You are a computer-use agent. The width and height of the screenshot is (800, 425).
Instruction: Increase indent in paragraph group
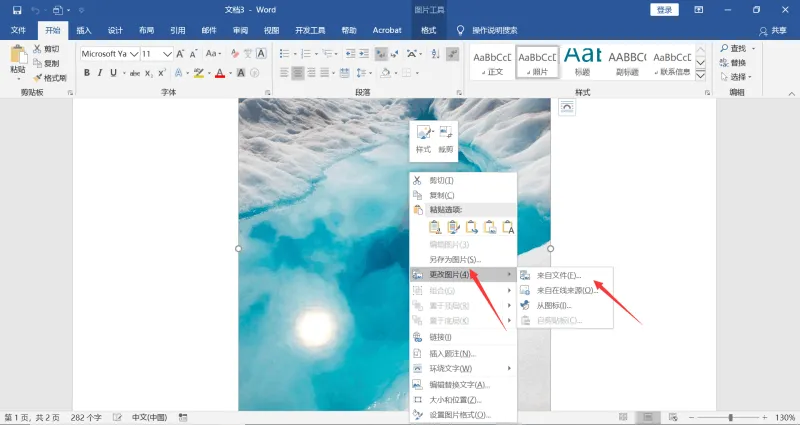tap(364, 54)
